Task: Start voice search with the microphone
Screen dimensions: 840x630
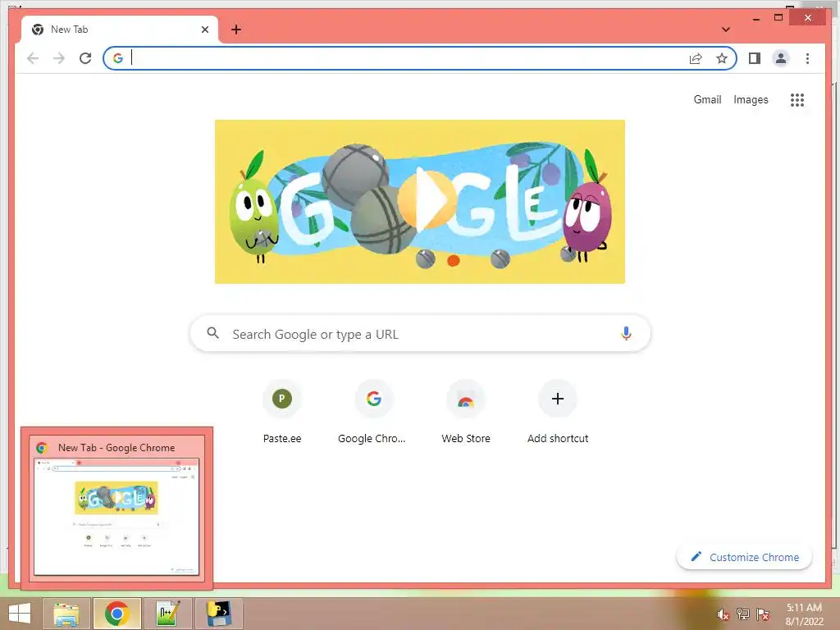Action: (626, 333)
